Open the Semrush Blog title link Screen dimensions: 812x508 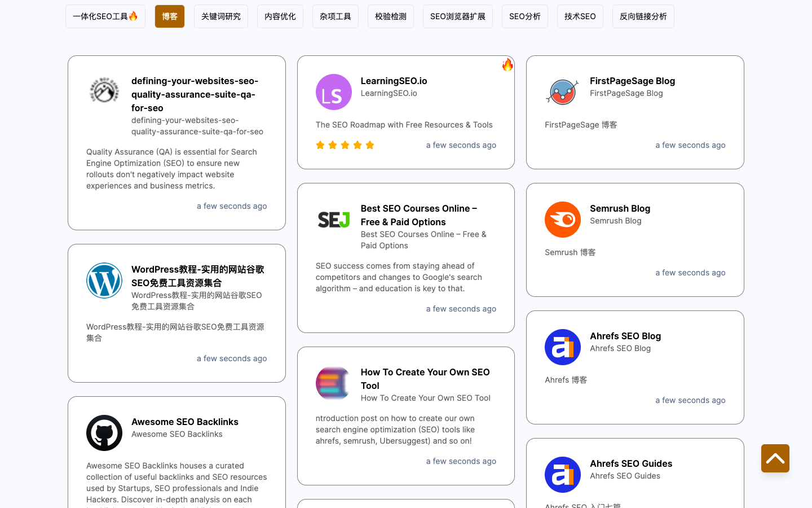(620, 208)
